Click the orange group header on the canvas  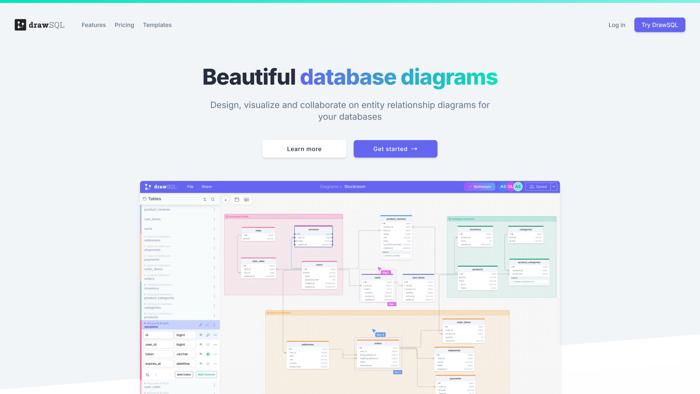(x=387, y=313)
